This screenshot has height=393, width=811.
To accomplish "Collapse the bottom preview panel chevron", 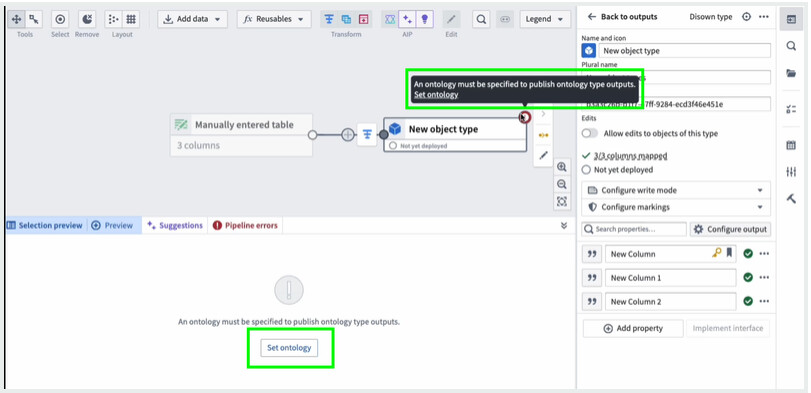I will point(564,225).
